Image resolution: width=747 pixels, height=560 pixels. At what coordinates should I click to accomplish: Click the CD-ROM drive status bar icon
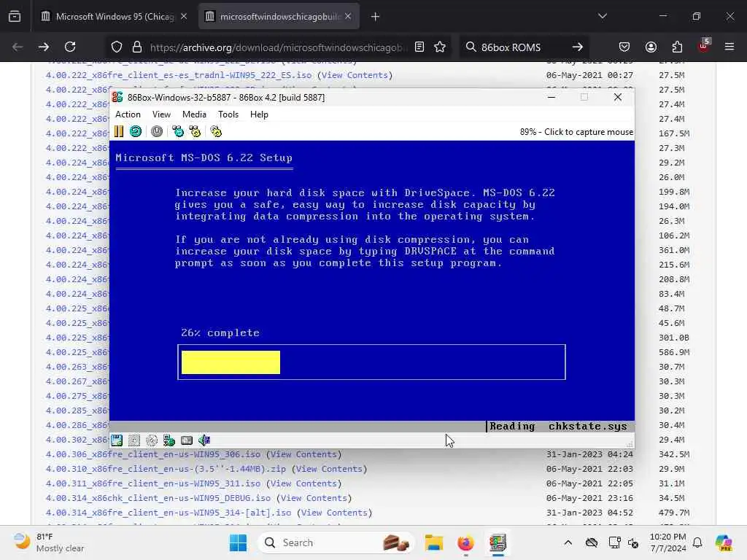(152, 440)
